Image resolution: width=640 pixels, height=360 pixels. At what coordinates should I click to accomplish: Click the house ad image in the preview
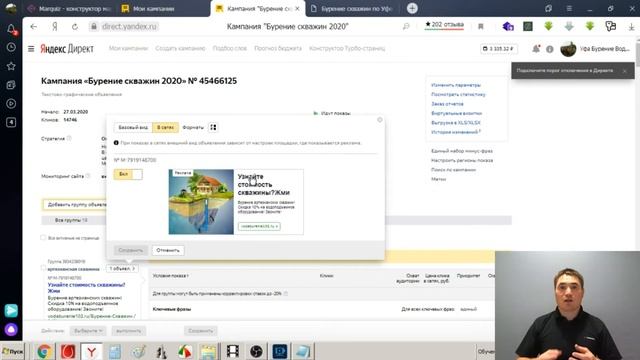coord(201,202)
